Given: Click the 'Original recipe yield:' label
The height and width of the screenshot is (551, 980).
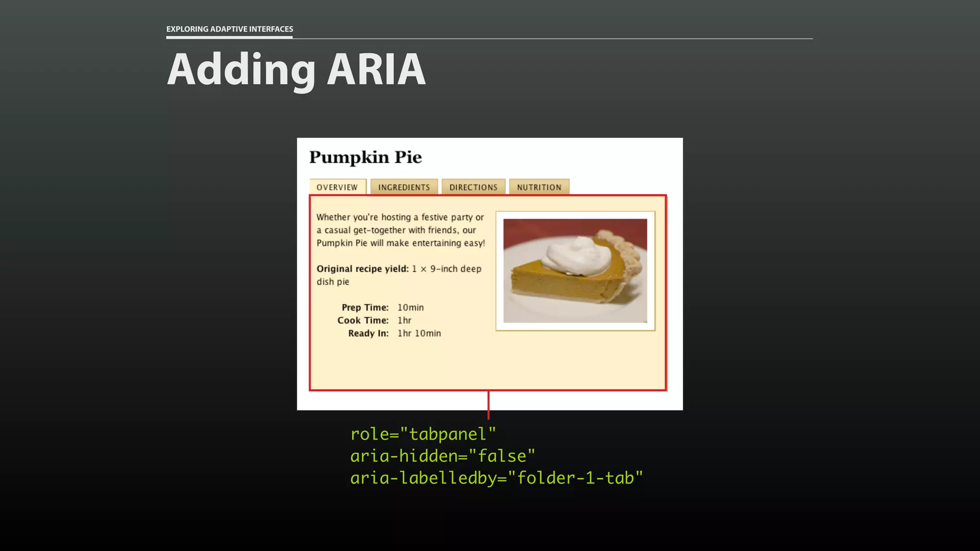Looking at the screenshot, I should tap(362, 269).
